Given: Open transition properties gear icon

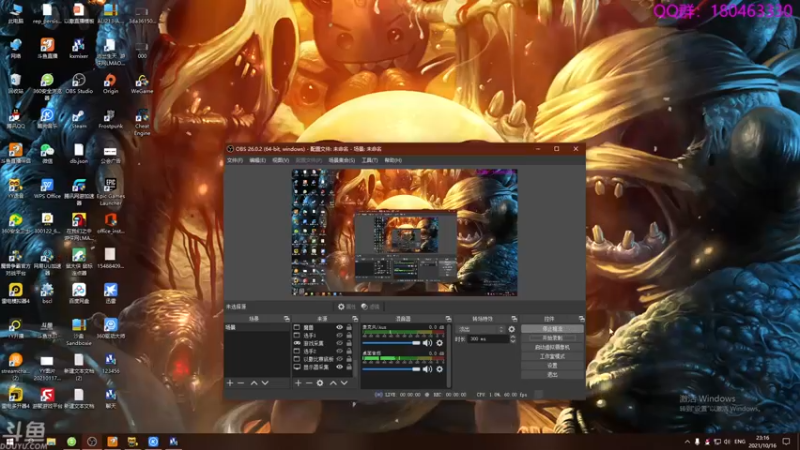Looking at the screenshot, I should [x=512, y=329].
